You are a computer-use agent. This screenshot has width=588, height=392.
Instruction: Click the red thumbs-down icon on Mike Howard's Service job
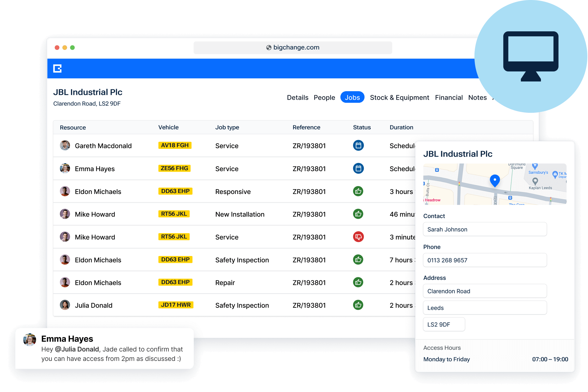click(358, 237)
